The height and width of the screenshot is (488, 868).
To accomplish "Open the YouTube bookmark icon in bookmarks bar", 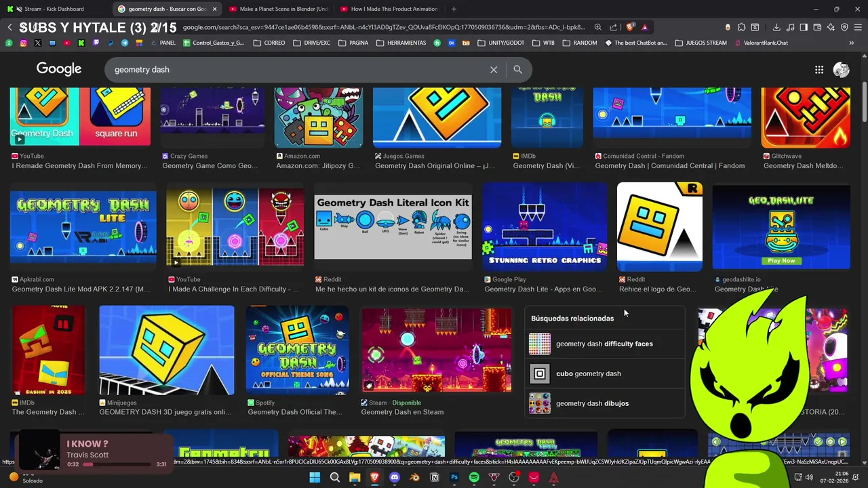I will pos(66,43).
